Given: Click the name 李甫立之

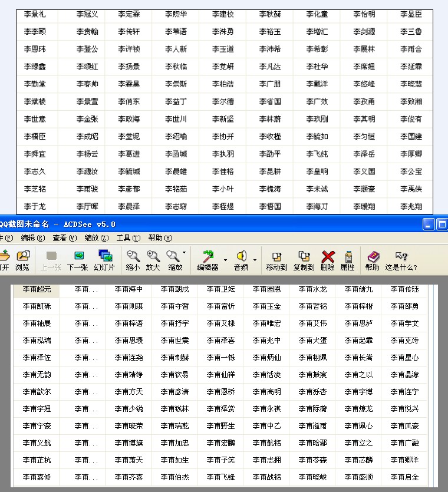Looking at the screenshot, I should [358, 443].
